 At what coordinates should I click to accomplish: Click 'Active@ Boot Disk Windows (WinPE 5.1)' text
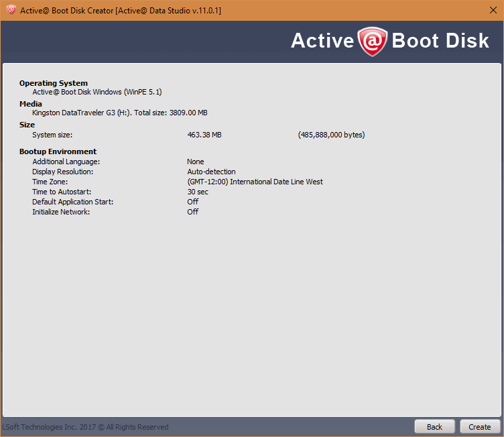(97, 92)
